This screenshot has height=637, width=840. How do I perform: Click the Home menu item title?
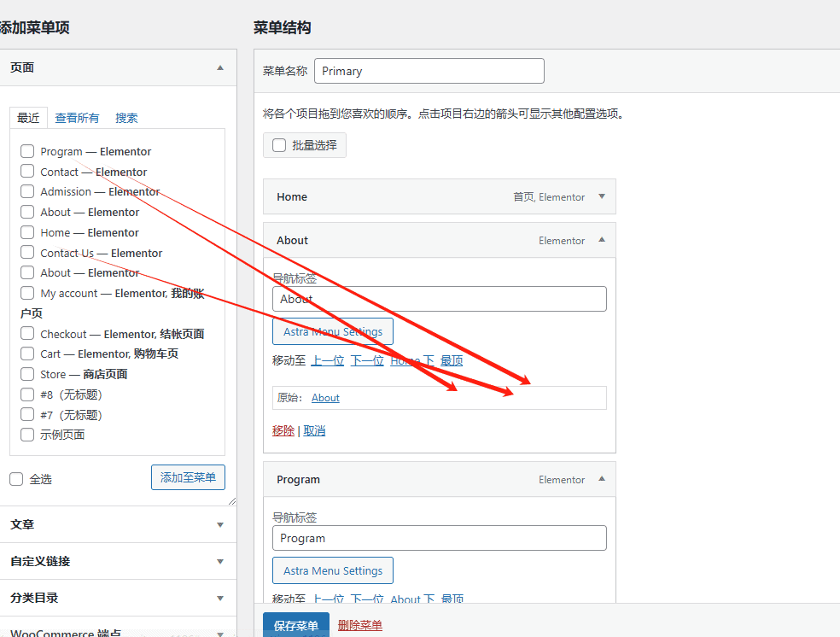pyautogui.click(x=292, y=196)
